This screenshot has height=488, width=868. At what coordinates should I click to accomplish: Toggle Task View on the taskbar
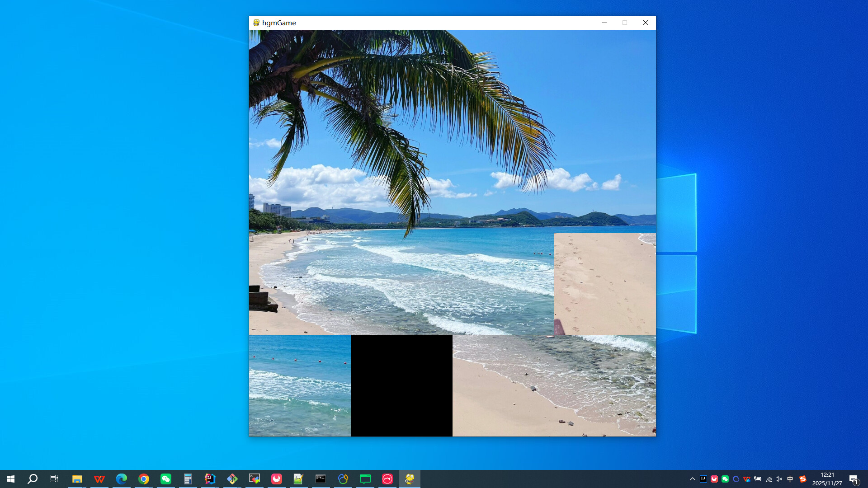coord(54,479)
